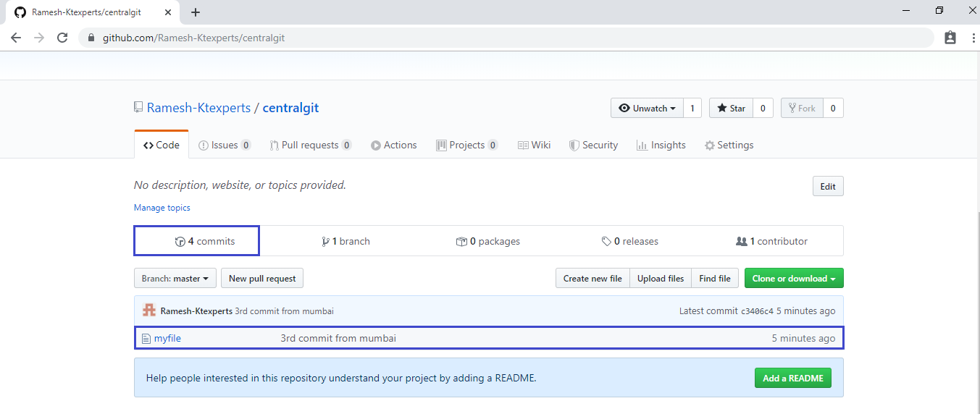980x414 pixels.
Task: Open a new browser tab with plus icon
Action: point(196,12)
